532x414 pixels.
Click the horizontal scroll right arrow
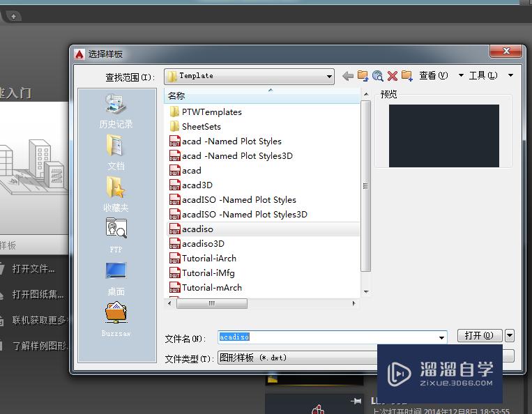tap(354, 303)
